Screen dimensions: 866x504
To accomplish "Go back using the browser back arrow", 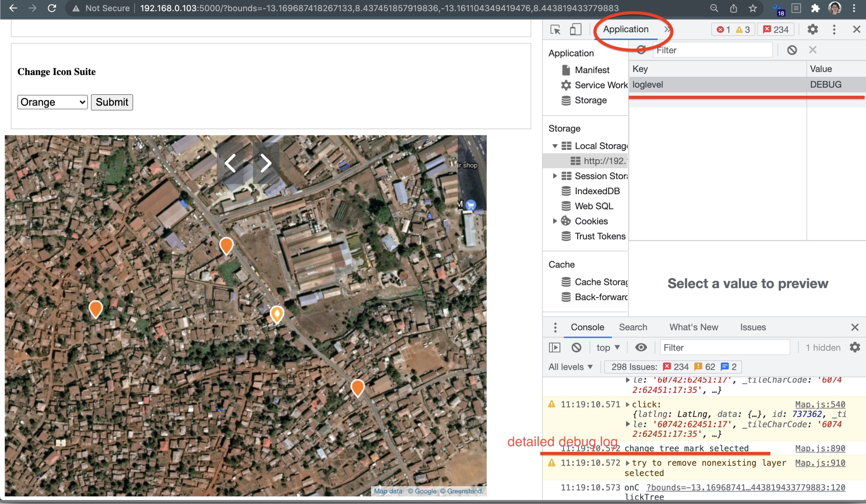I will [13, 8].
